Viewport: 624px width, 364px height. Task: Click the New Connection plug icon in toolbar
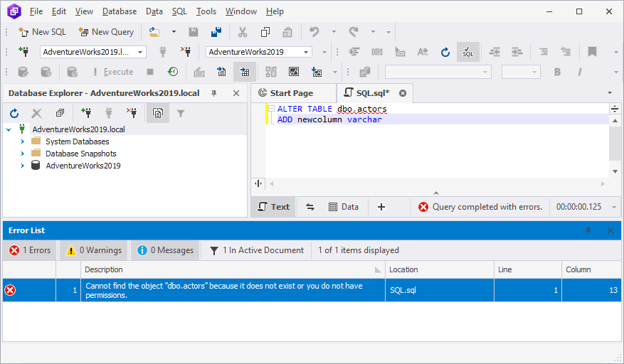click(24, 52)
